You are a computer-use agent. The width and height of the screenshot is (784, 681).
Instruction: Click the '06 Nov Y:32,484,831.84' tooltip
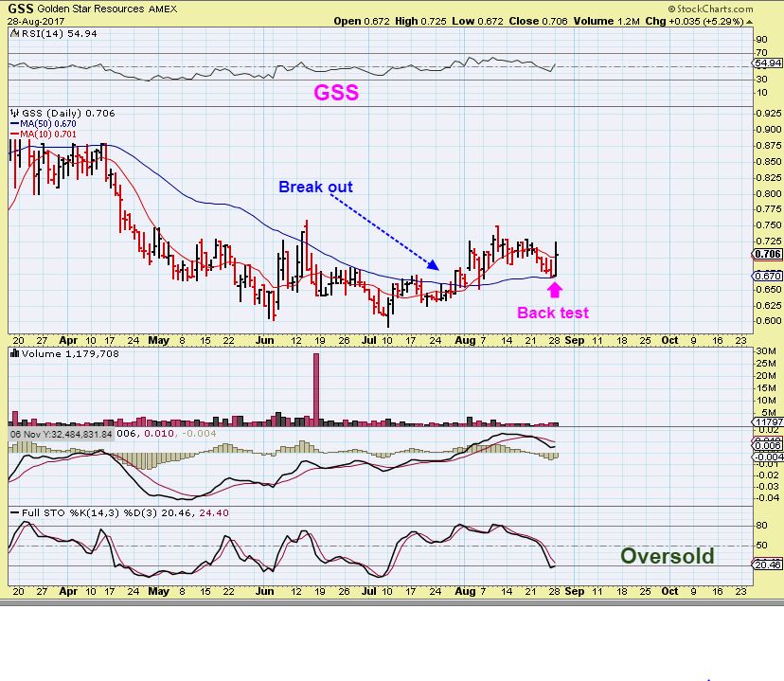pos(61,434)
